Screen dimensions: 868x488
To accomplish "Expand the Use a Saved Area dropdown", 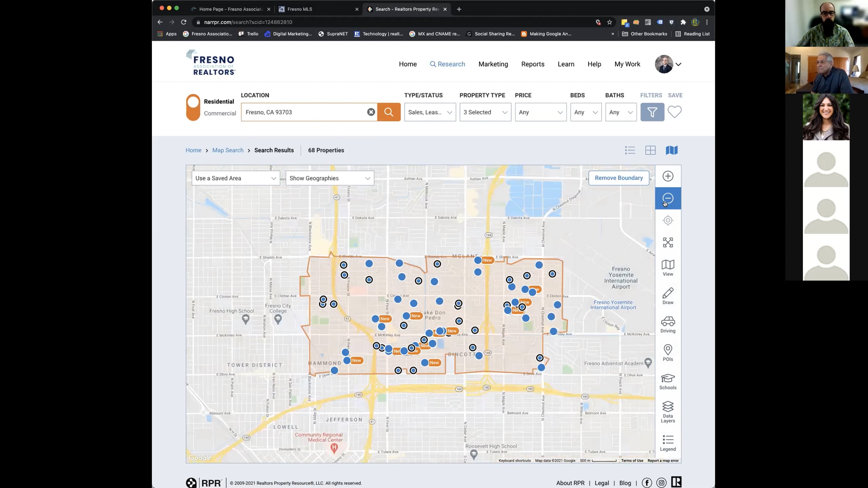I will 235,178.
